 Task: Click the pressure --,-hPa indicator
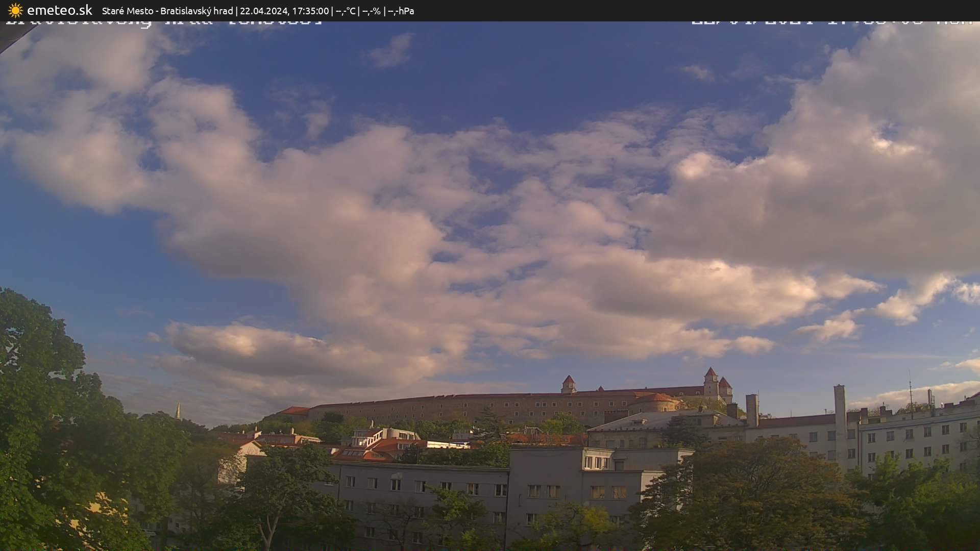[402, 10]
